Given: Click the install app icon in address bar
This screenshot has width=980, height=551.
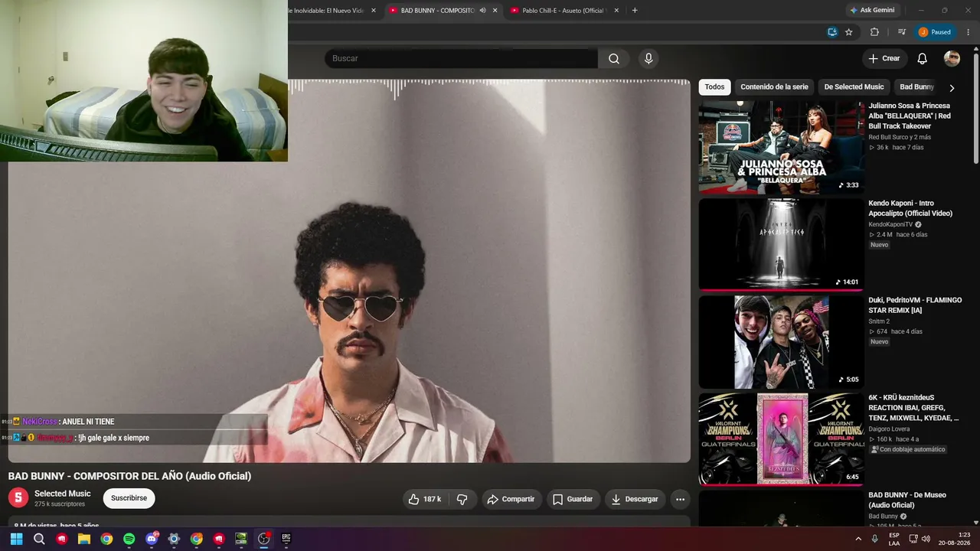Looking at the screenshot, I should tap(832, 32).
